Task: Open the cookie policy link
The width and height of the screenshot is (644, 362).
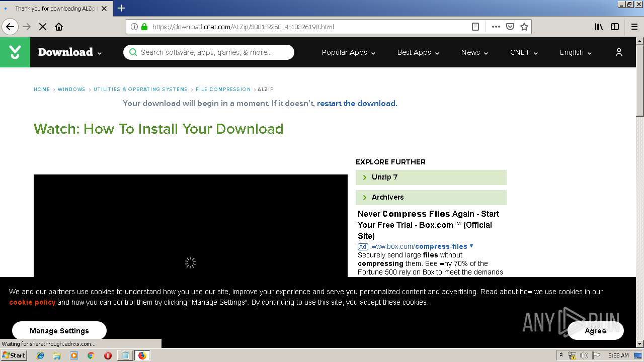Action: 32,302
